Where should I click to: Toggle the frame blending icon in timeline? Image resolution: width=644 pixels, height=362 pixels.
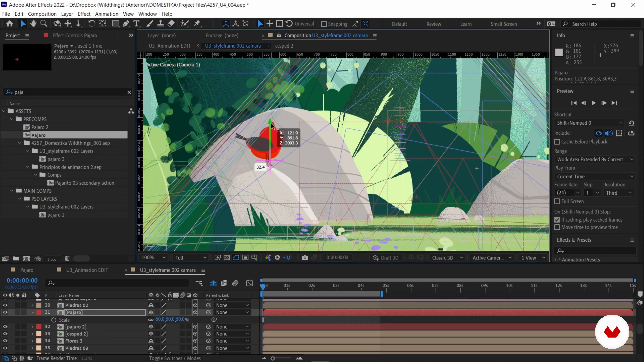224,283
